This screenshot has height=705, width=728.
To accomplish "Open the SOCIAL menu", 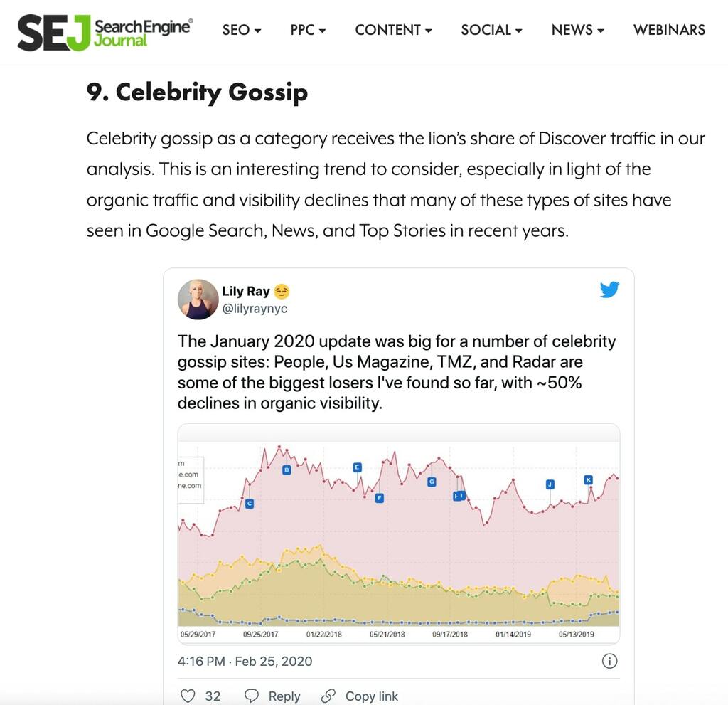I will [491, 30].
